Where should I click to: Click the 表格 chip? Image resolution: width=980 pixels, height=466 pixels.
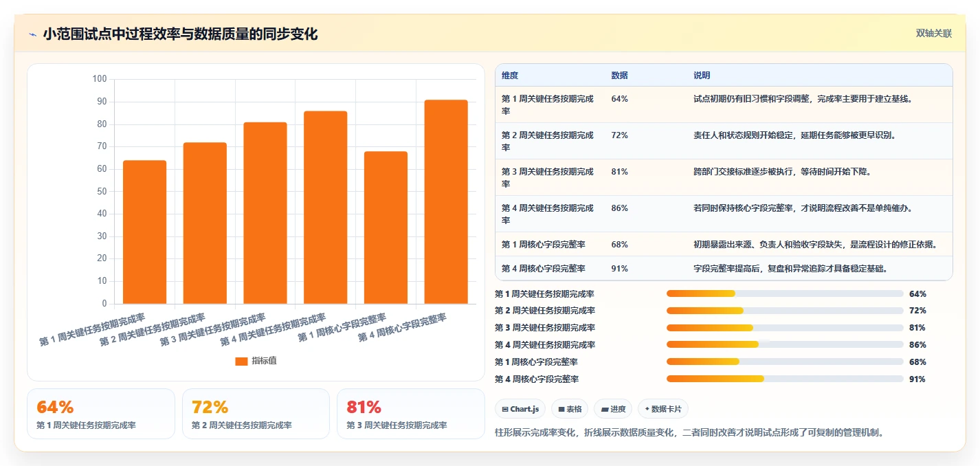click(570, 409)
